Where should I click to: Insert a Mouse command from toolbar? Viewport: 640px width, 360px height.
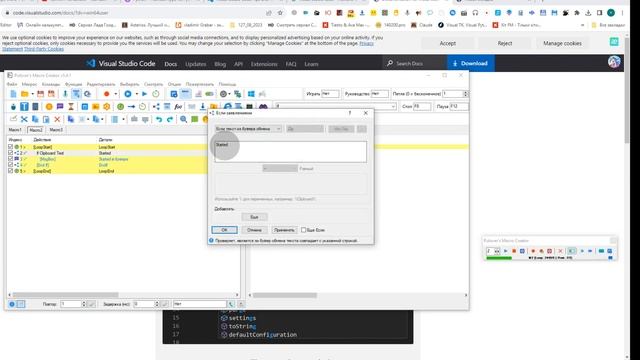click(x=13, y=107)
